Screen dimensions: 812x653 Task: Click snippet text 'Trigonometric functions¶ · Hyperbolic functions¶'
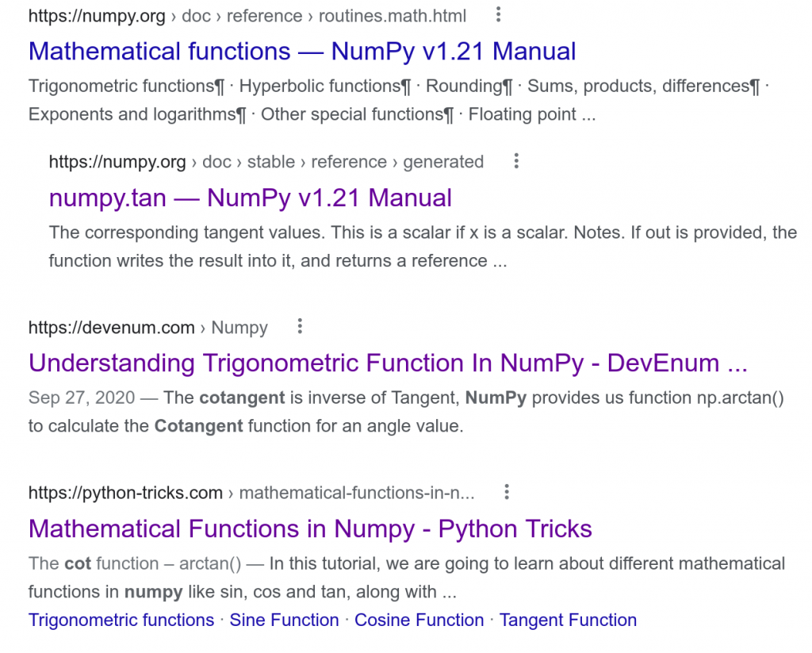tap(220, 86)
